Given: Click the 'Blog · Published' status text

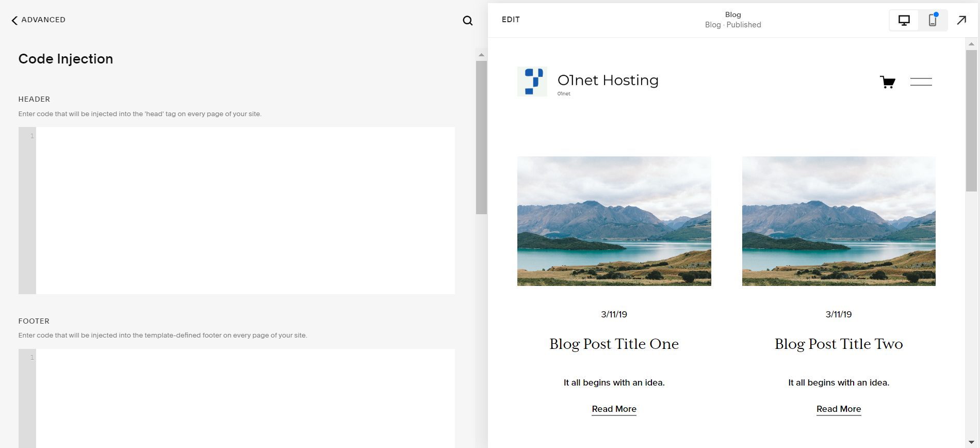Looking at the screenshot, I should [733, 25].
